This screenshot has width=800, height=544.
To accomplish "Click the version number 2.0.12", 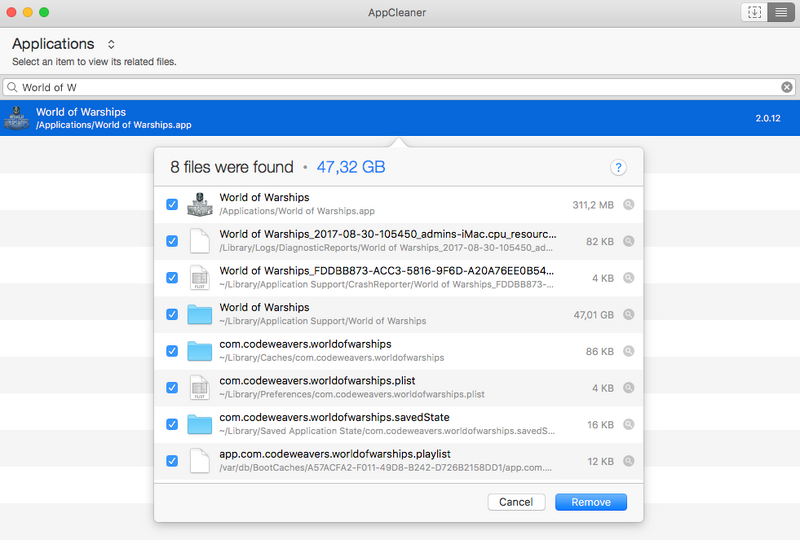I will (768, 118).
